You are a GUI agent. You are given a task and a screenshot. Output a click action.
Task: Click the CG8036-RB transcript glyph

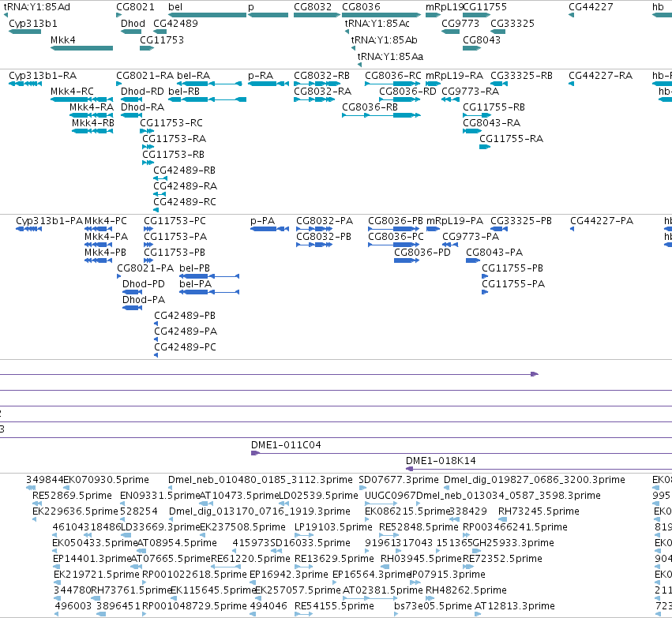click(x=381, y=115)
